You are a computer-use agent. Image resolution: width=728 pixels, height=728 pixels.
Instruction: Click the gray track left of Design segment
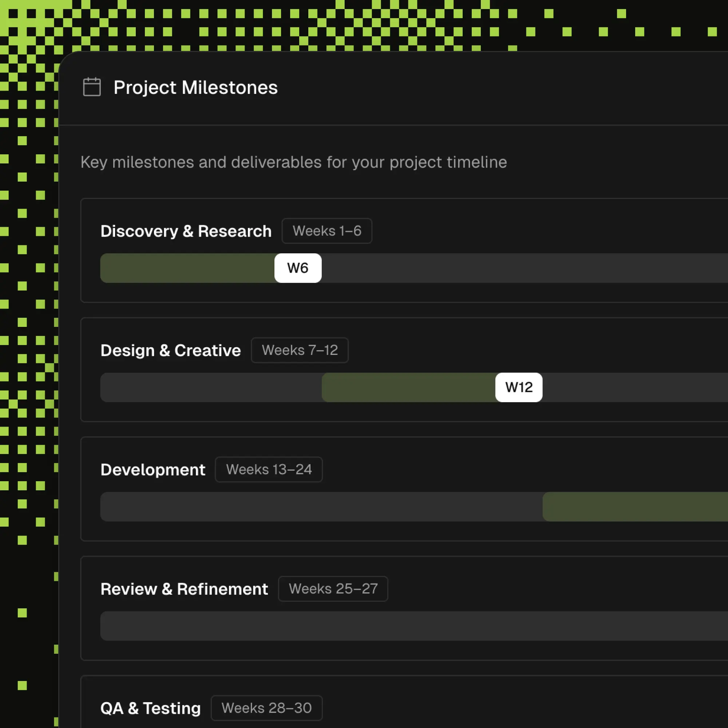click(x=210, y=387)
